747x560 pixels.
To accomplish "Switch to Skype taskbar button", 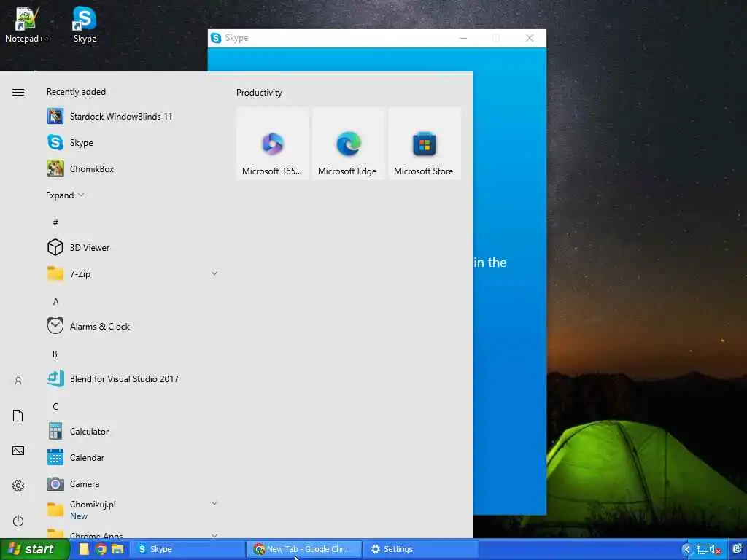I will [x=187, y=549].
